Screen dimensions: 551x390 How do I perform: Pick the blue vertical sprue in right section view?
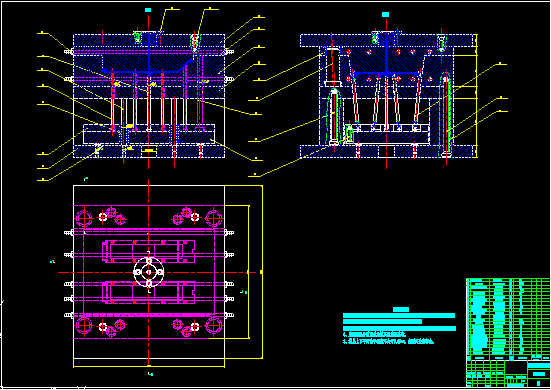click(x=387, y=54)
